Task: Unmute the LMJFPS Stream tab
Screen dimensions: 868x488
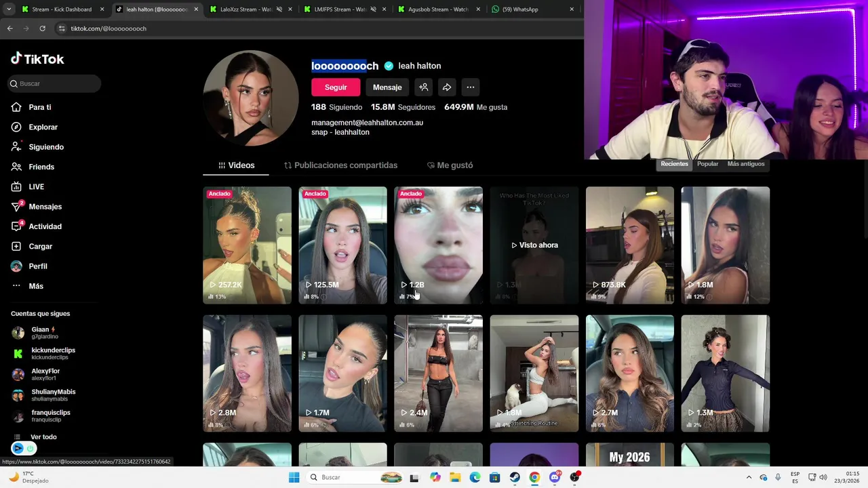Action: click(x=373, y=9)
